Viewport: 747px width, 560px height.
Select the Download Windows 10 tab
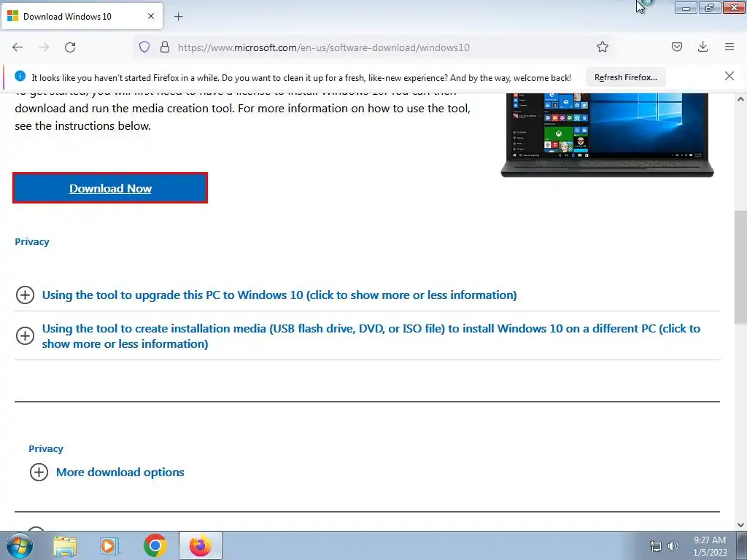(82, 16)
